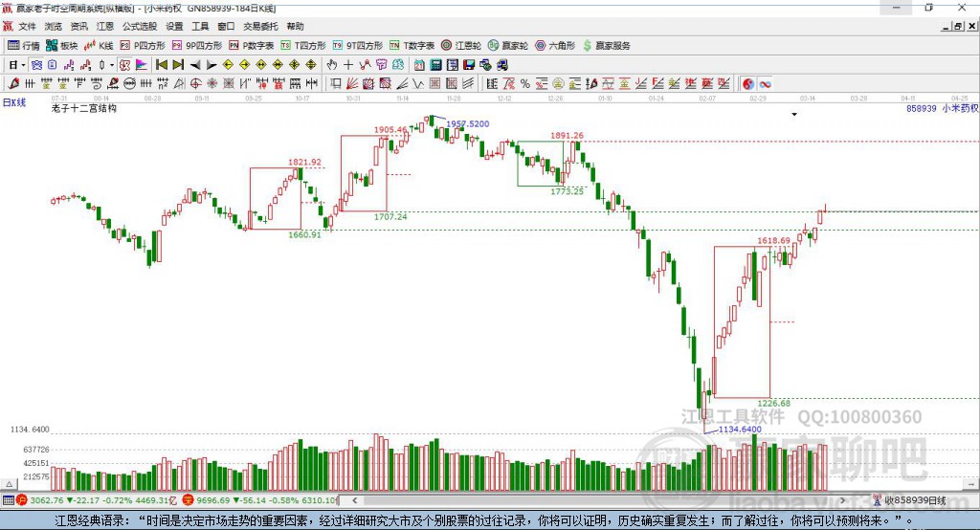Screen dimensions: 980x530
Task: Click the 1226.68 price label
Action: click(773, 403)
